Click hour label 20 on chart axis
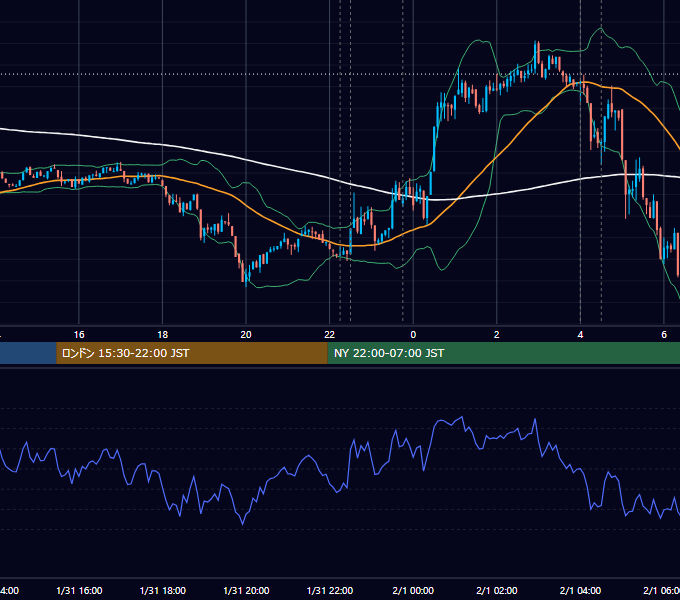Image resolution: width=680 pixels, height=600 pixels. pyautogui.click(x=246, y=335)
